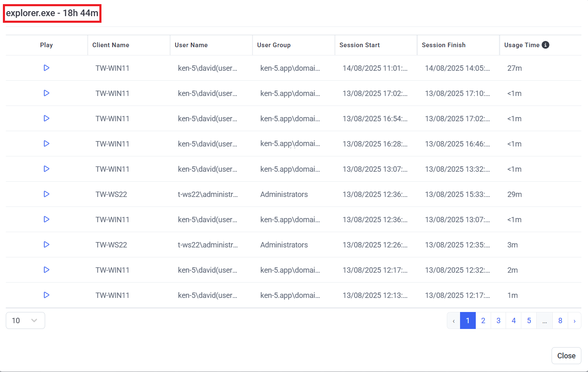588x372 pixels.
Task: Play the 14/08/2025 11:01 session recording
Action: pos(46,68)
